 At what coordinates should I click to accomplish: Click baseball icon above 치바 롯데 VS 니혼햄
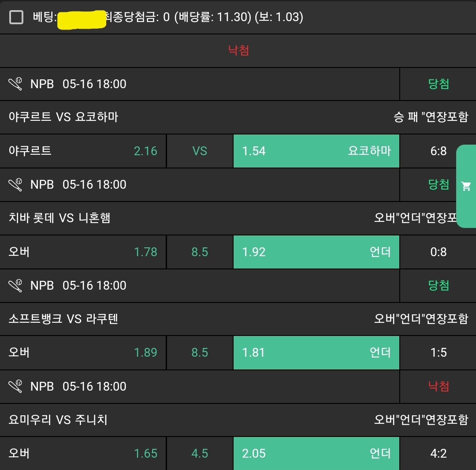pyautogui.click(x=15, y=185)
